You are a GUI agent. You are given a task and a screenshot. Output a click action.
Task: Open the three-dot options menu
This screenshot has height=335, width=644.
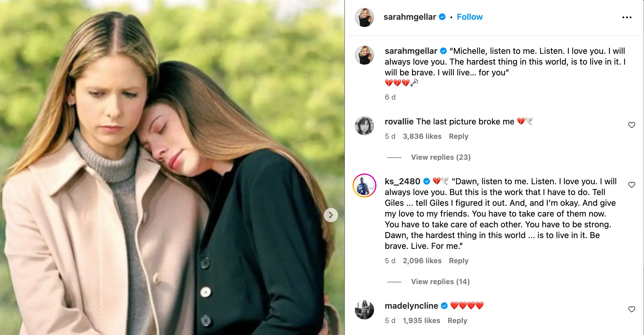[x=627, y=17]
